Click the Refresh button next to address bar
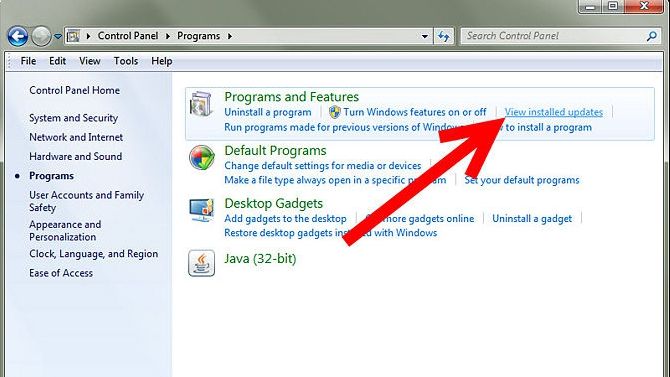Viewport: 670px width, 377px height. coord(444,36)
